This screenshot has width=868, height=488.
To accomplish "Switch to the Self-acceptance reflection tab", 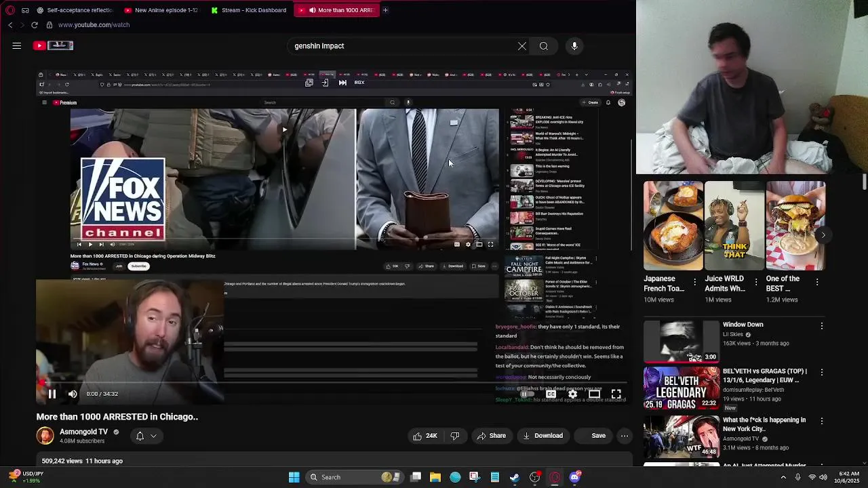I will point(75,10).
